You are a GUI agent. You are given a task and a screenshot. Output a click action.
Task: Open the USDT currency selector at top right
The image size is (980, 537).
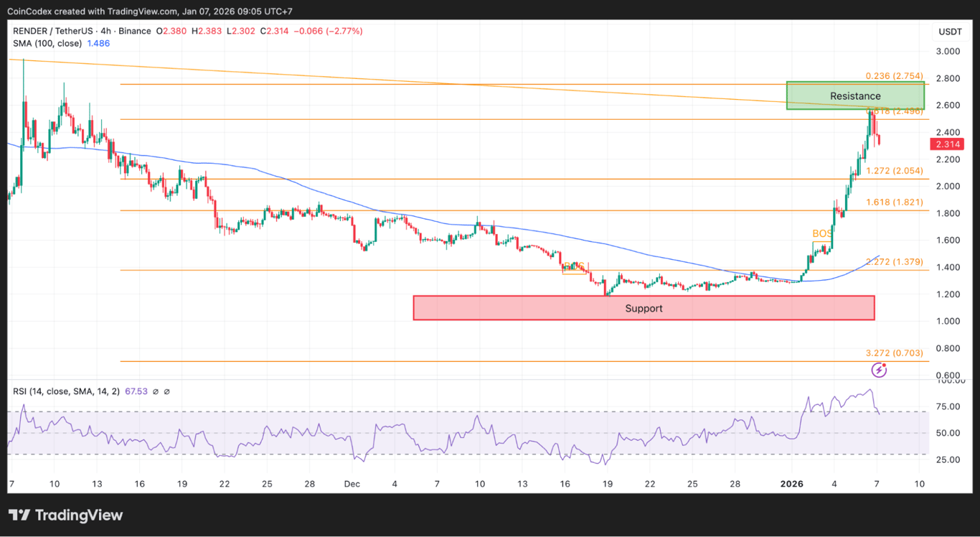point(949,31)
